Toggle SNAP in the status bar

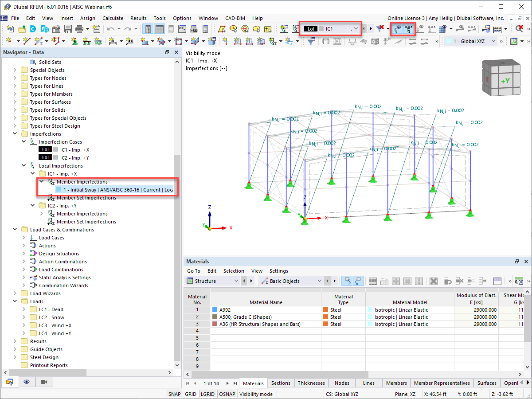click(174, 394)
